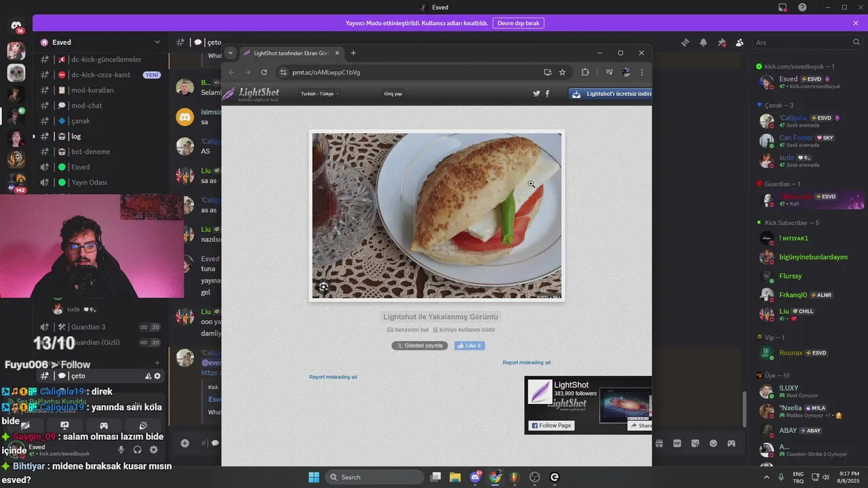
Task: Toggle the Discord member list
Action: click(739, 42)
